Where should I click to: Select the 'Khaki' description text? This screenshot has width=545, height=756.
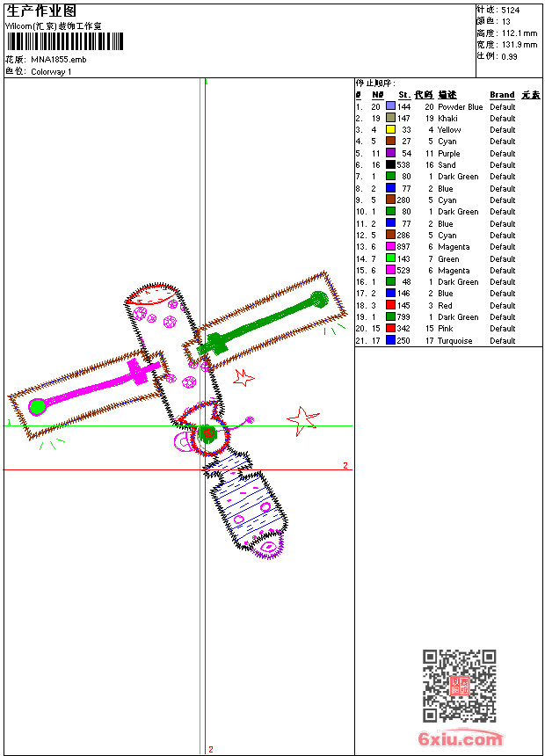[x=447, y=118]
